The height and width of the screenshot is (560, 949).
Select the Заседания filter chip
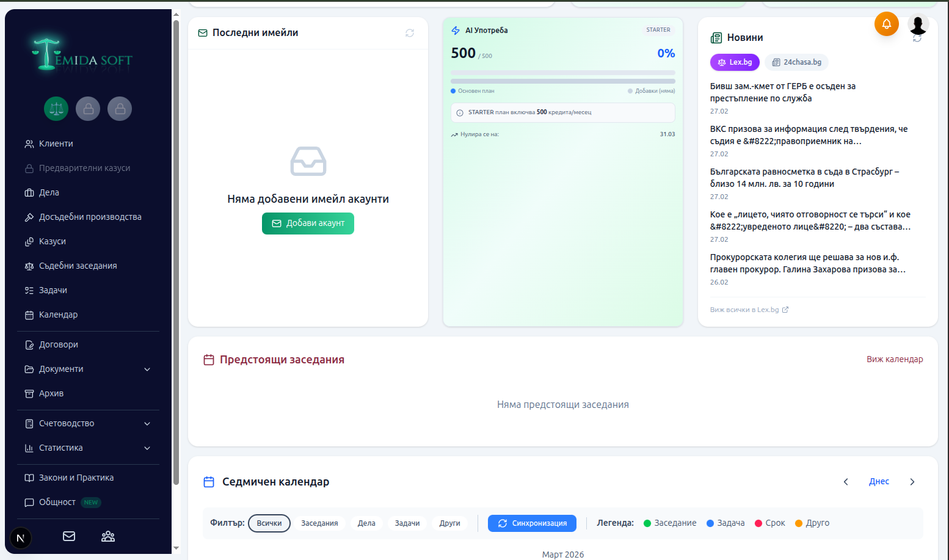click(x=319, y=523)
